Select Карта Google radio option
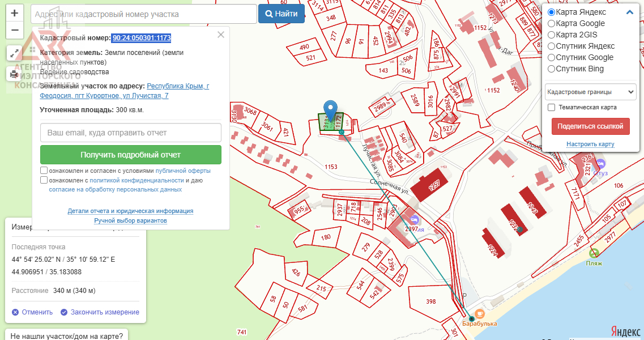The width and height of the screenshot is (644, 340). click(551, 23)
